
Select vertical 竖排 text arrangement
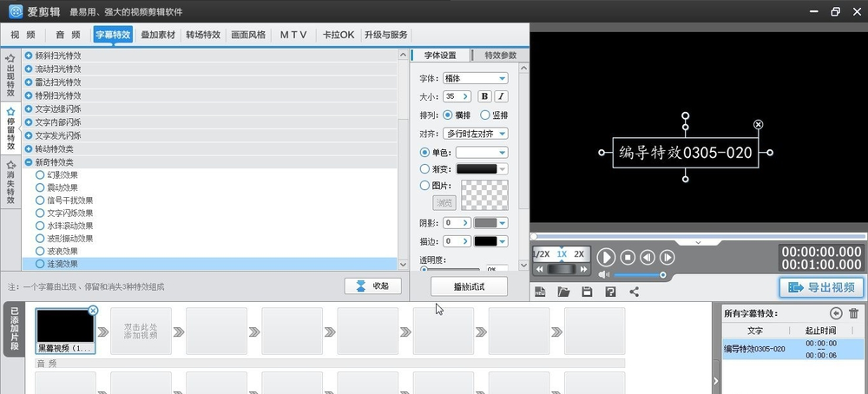click(x=484, y=115)
